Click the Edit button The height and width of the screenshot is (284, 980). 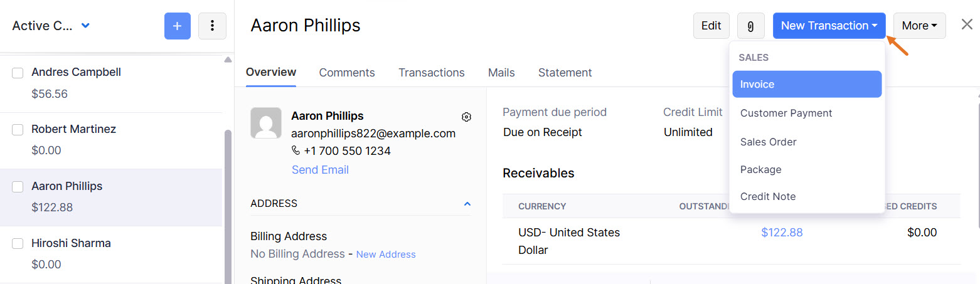[x=711, y=26]
